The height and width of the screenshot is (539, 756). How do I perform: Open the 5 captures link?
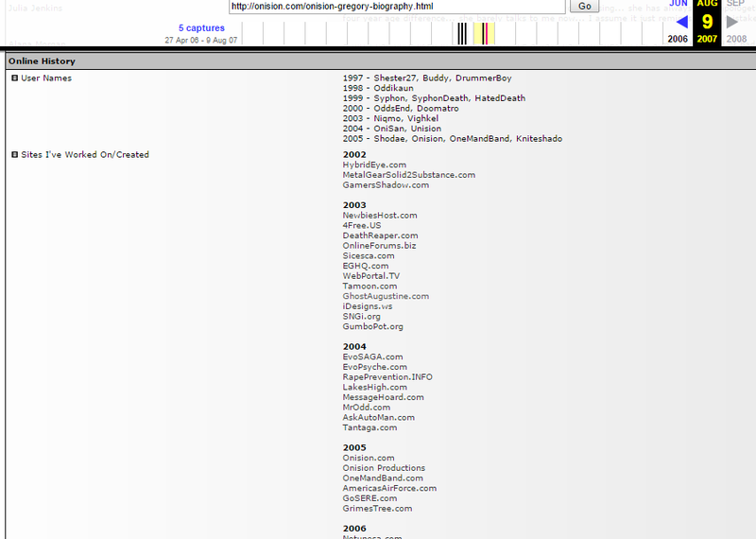[x=201, y=28]
